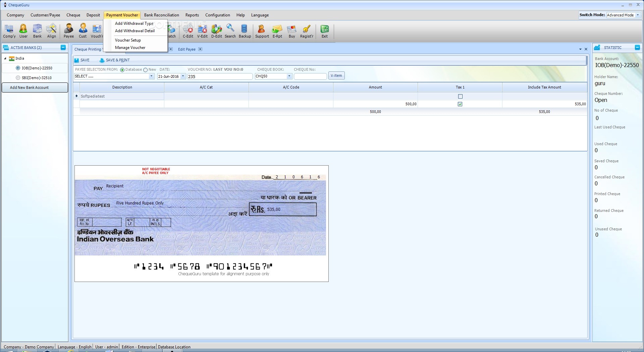644x352 pixels.
Task: Click the Voucher No input field
Action: pyautogui.click(x=220, y=76)
